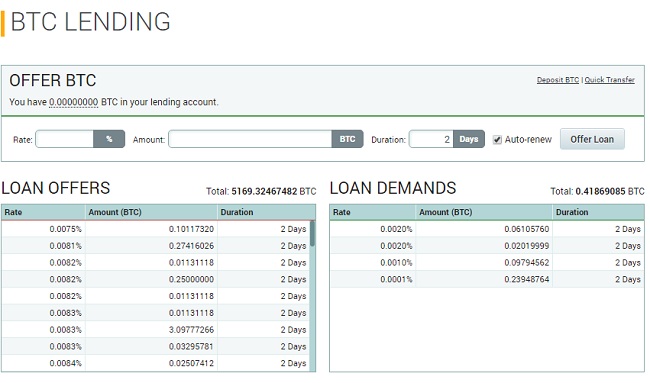Sort Loan Demands by Amount (BTC) header

pyautogui.click(x=484, y=212)
